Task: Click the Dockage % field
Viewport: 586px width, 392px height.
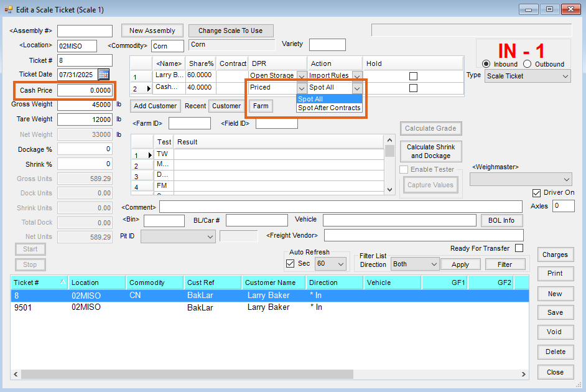Action: pos(85,149)
